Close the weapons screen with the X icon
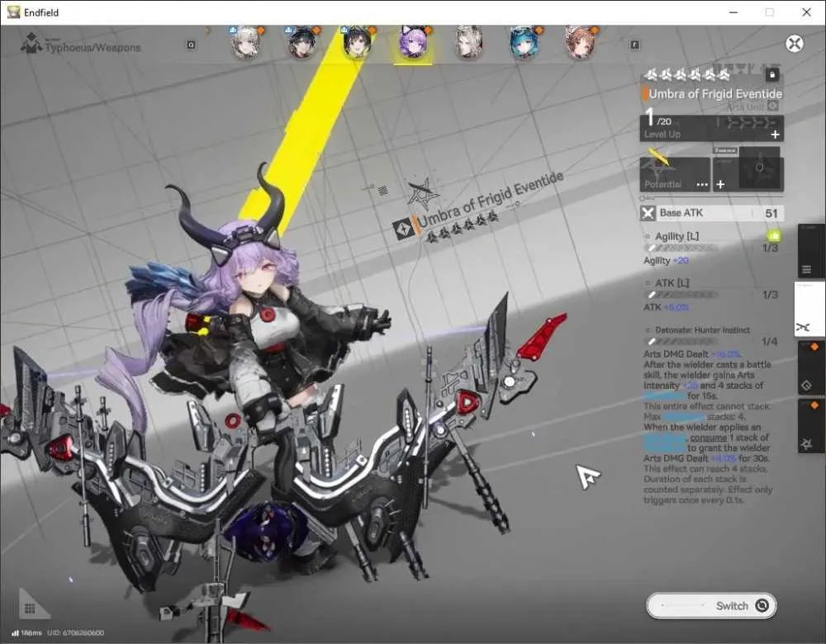Image resolution: width=826 pixels, height=644 pixels. pos(795,44)
